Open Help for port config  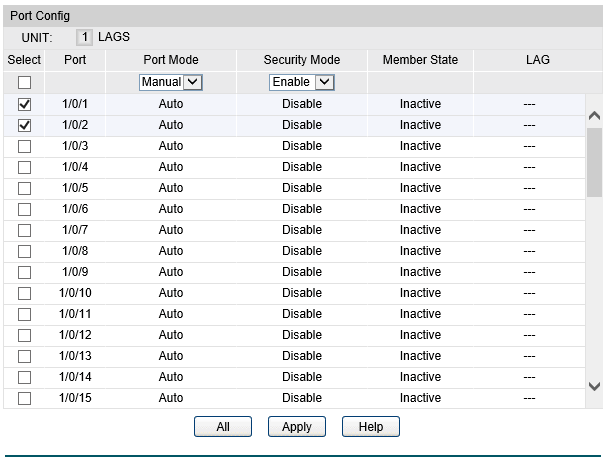click(x=371, y=427)
